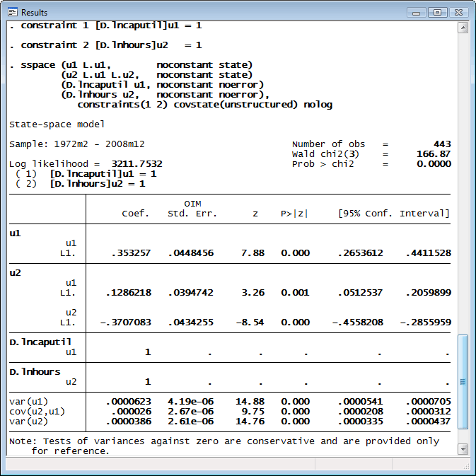The width and height of the screenshot is (476, 476).
Task: Click the var(u1) row label
Action: (x=28, y=402)
